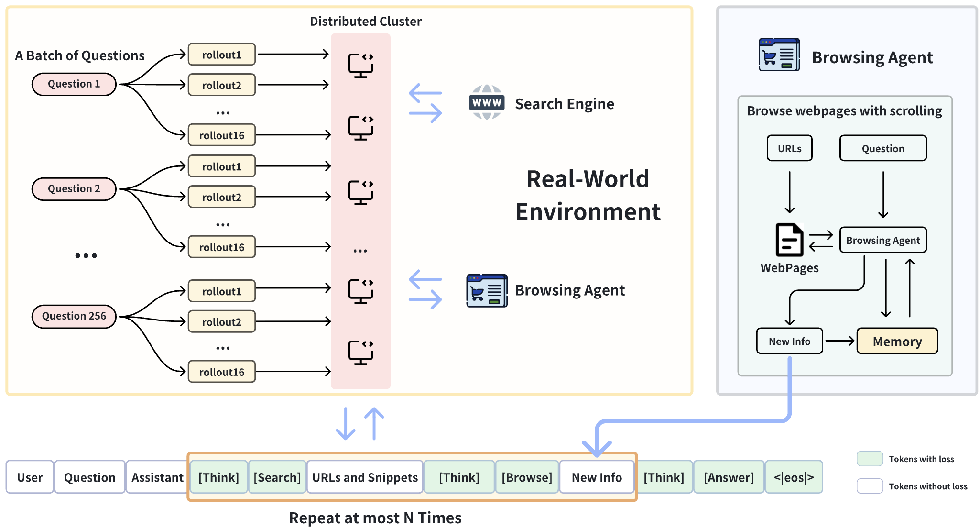Select the Question 256 pill

[x=74, y=316]
